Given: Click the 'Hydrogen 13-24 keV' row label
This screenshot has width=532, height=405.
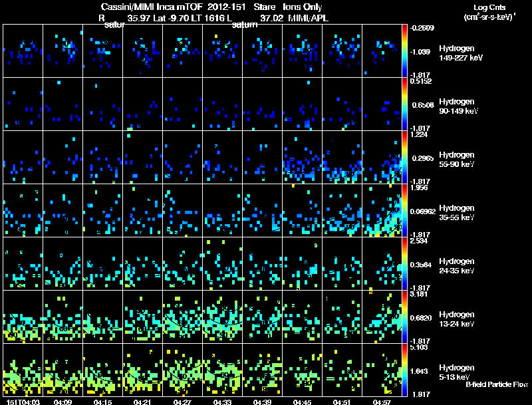Looking at the screenshot, I should 457,319.
